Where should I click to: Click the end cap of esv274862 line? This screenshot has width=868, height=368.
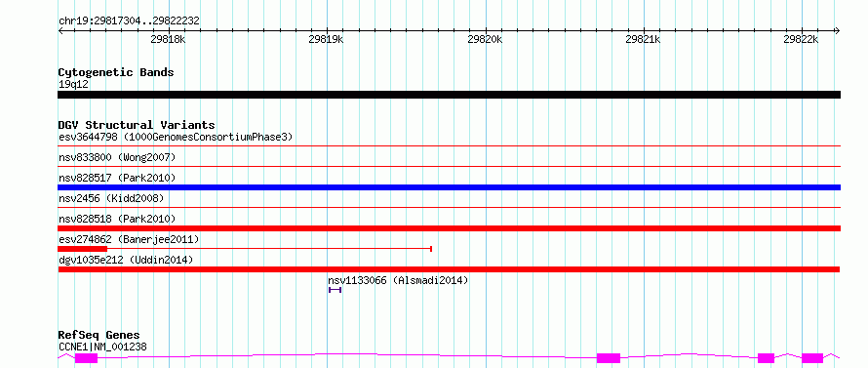click(431, 249)
